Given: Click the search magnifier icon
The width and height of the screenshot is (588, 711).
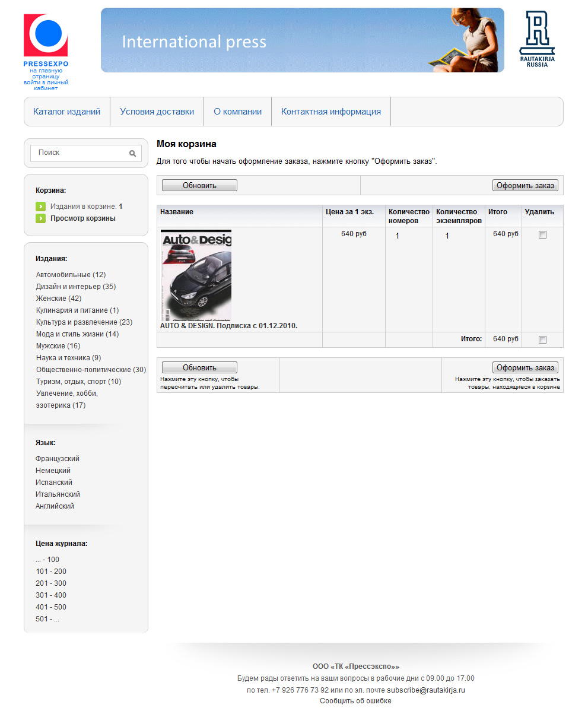Looking at the screenshot, I should [x=132, y=153].
